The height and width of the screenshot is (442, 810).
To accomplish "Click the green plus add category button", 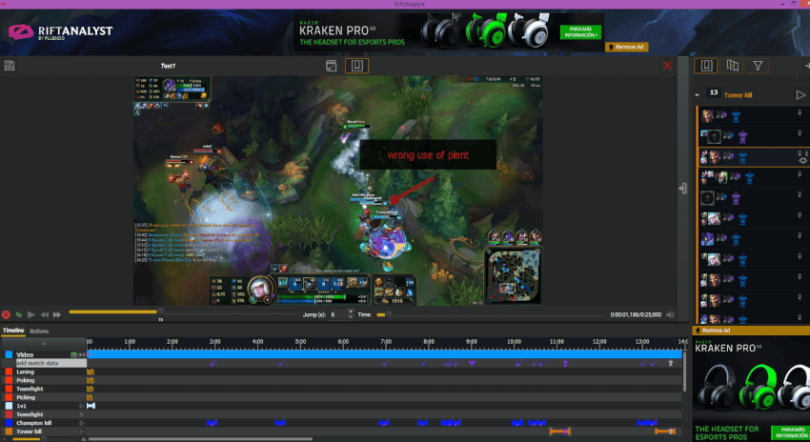I will pos(44,343).
